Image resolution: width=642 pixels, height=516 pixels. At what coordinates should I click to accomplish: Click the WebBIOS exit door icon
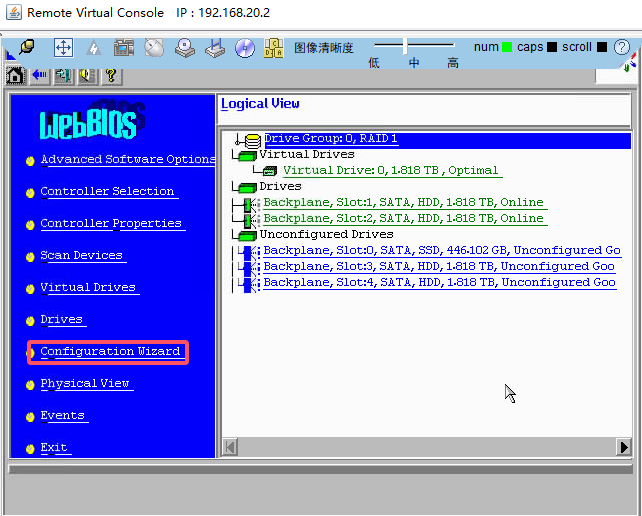coord(63,76)
